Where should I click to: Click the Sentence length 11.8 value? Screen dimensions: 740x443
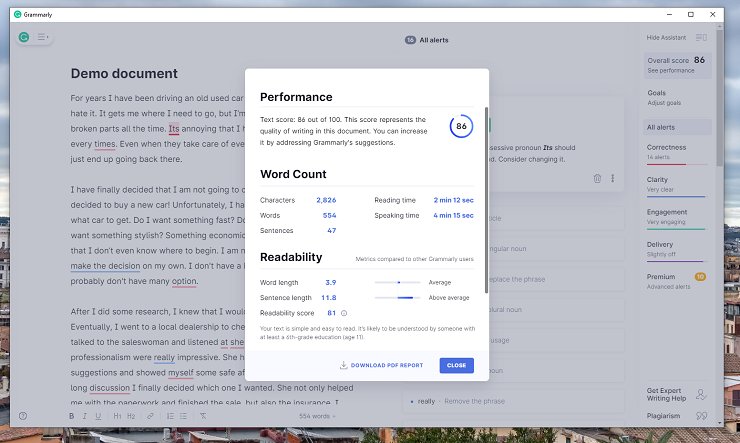(329, 298)
